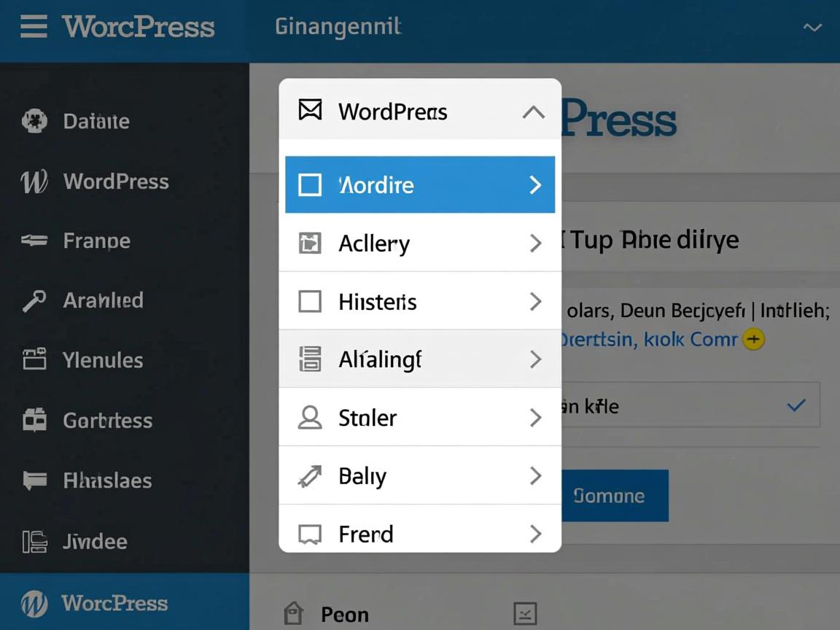Click the Franpe plug icon in sidebar
The image size is (840, 630).
click(34, 241)
